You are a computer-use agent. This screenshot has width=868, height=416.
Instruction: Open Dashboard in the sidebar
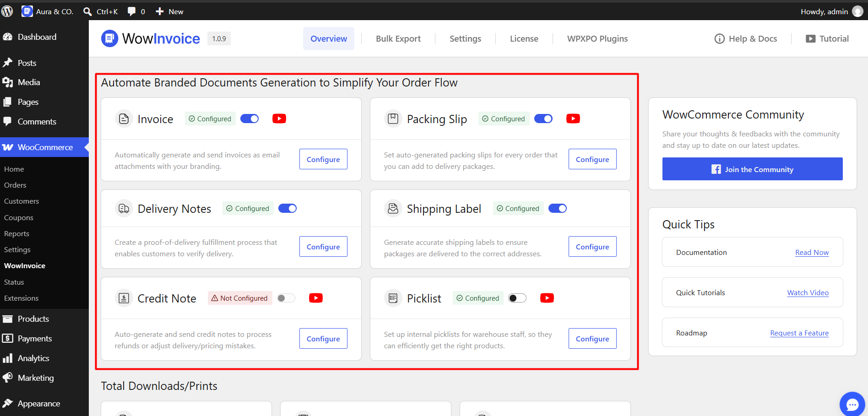point(44,37)
